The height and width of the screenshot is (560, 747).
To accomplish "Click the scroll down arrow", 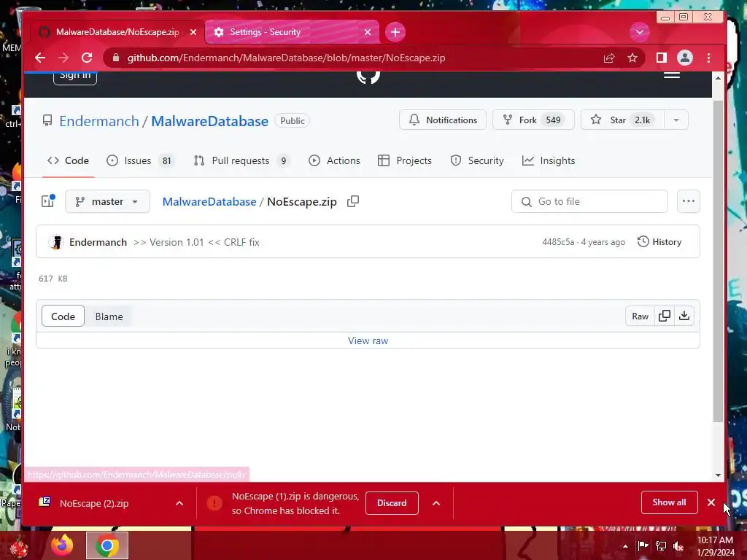I will [x=718, y=475].
